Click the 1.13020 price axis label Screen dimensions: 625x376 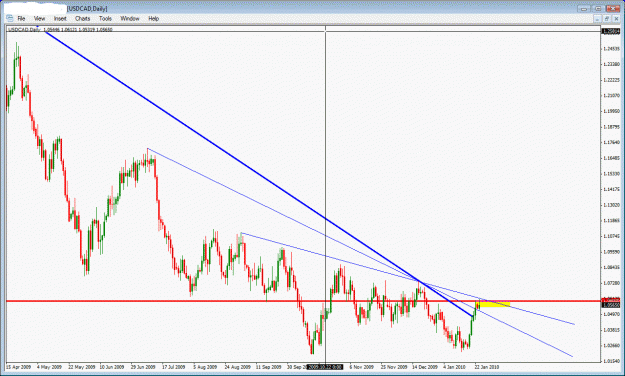611,205
